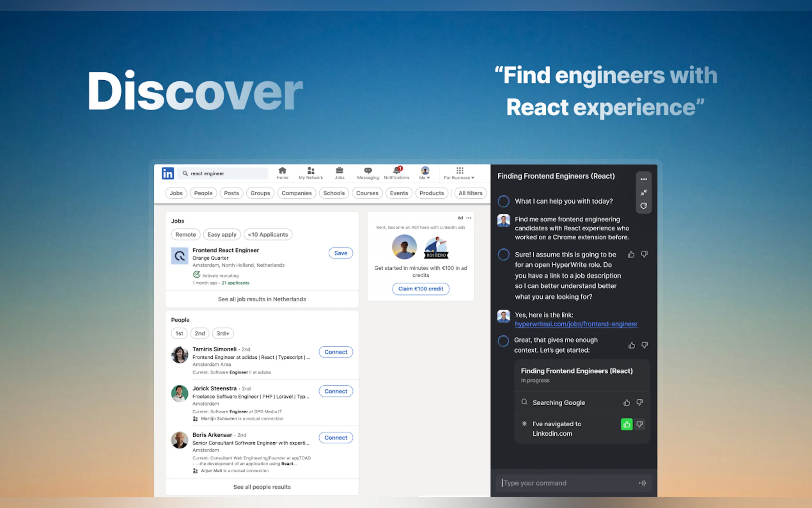The width and height of the screenshot is (812, 508).
Task: Toggle thumbs-down on Searching Google step
Action: tap(639, 402)
